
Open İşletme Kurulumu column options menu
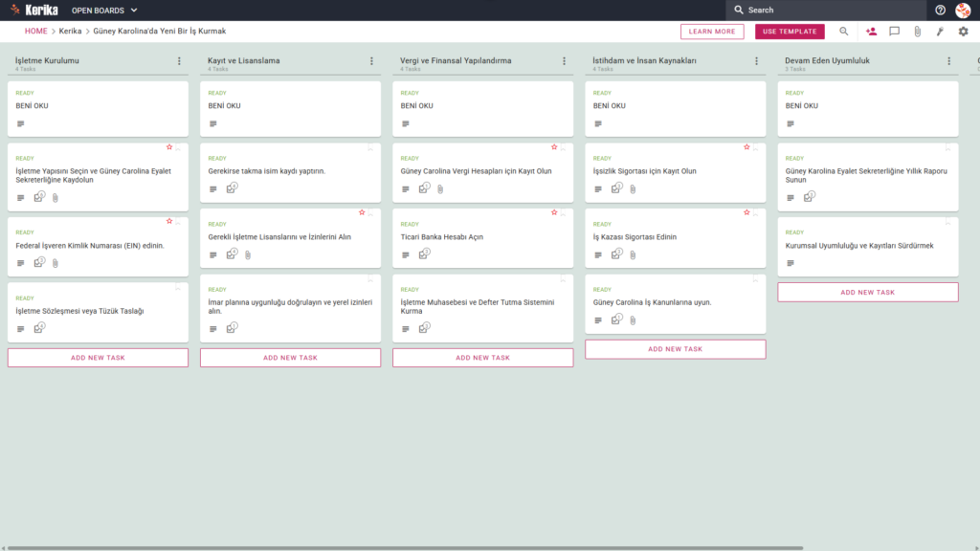pos(179,61)
